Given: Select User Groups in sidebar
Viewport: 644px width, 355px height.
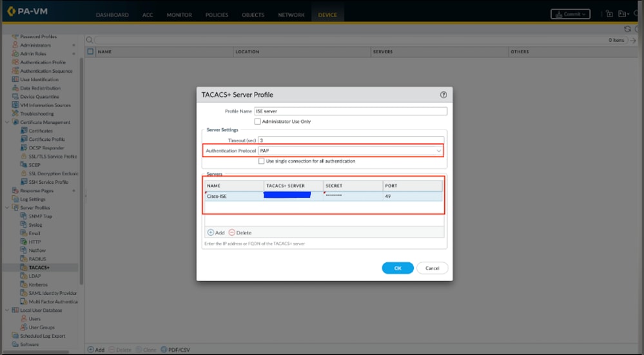Looking at the screenshot, I should coord(41,327).
